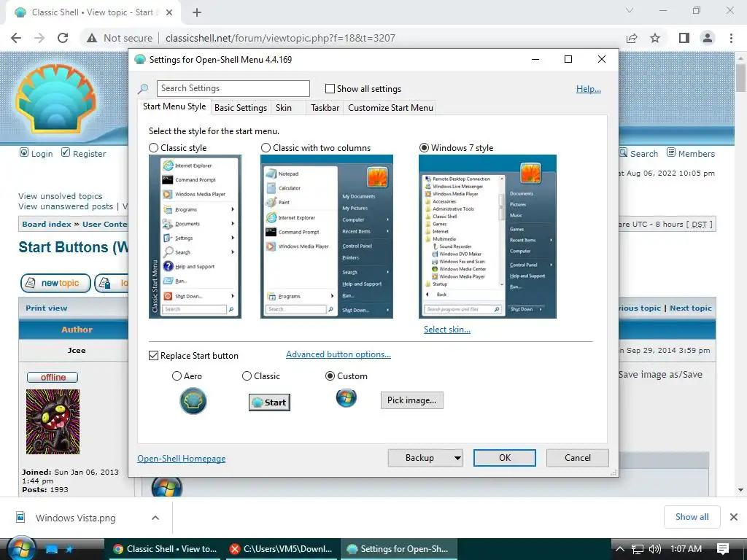Viewport: 747px width, 560px height.
Task: Choose the Classic button radio option
Action: pyautogui.click(x=247, y=376)
